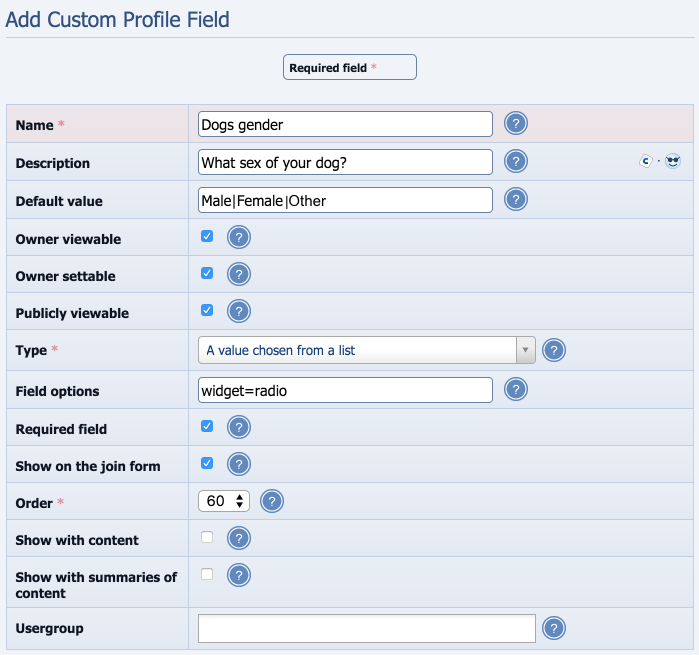Focus the Name field containing Dogs gender
Viewport: 699px width, 655px height.
tap(345, 124)
